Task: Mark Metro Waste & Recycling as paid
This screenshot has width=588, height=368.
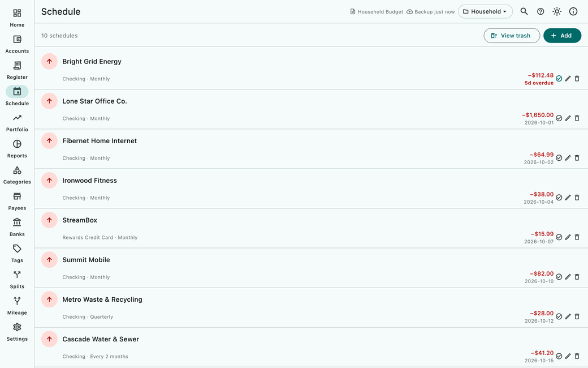Action: [x=559, y=316]
